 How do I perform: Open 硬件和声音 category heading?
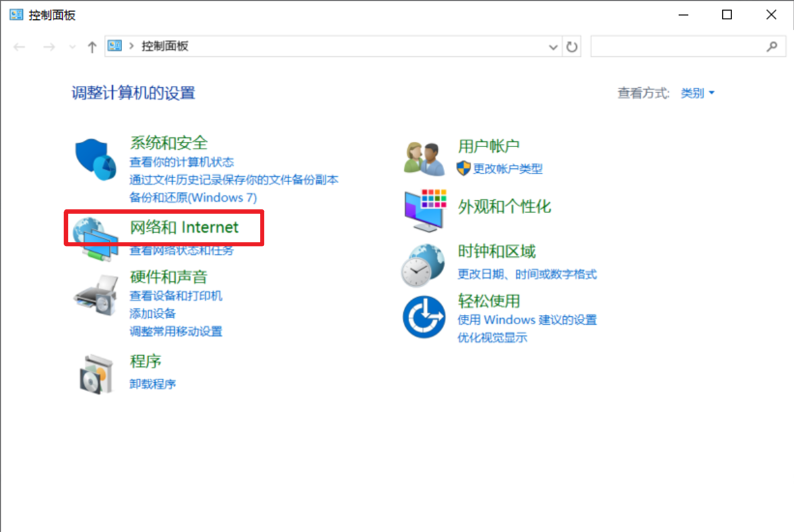point(169,277)
